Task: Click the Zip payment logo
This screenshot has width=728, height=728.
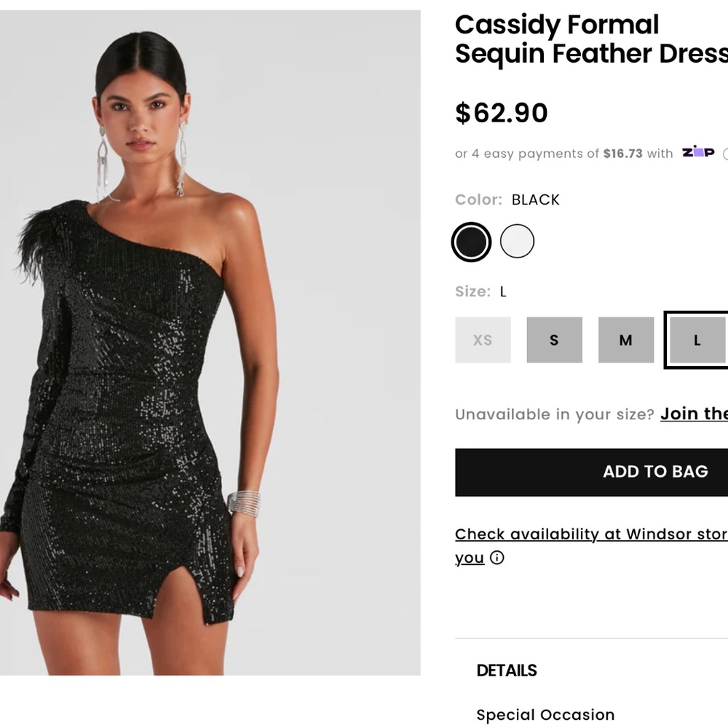Action: tap(697, 153)
